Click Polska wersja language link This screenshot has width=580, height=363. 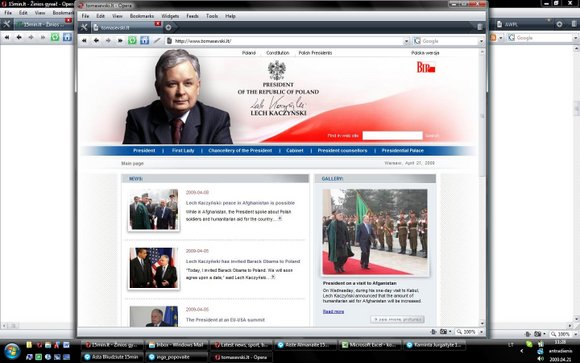(425, 53)
